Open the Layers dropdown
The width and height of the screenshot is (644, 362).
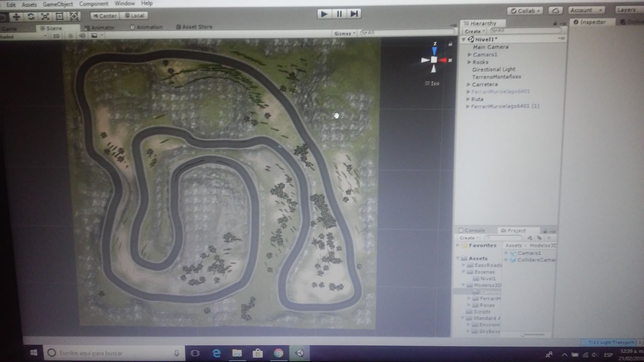click(x=629, y=10)
